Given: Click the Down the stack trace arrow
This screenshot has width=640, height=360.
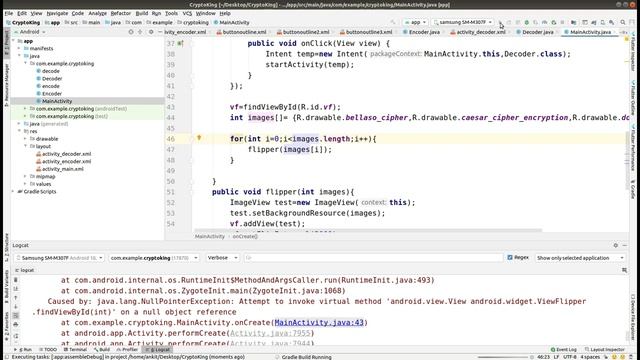Looking at the screenshot, I should (16, 307).
